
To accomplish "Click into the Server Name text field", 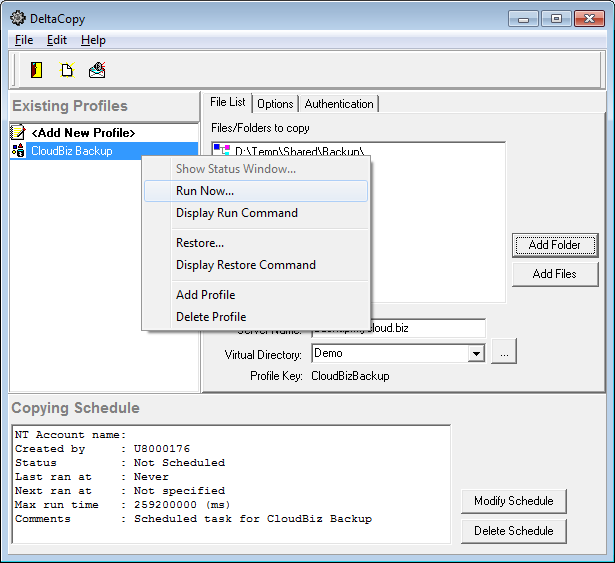I will coord(430,329).
